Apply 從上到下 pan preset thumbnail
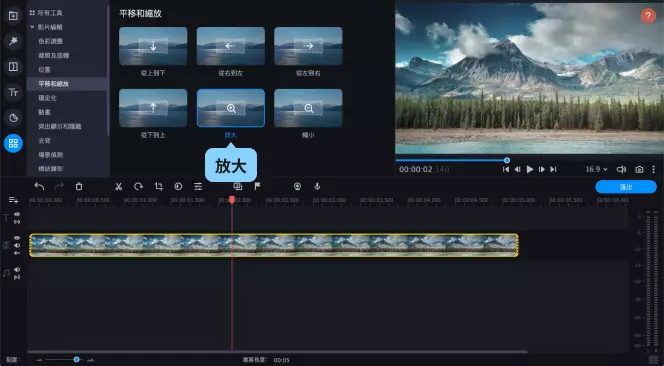The height and width of the screenshot is (366, 664). pos(153,46)
